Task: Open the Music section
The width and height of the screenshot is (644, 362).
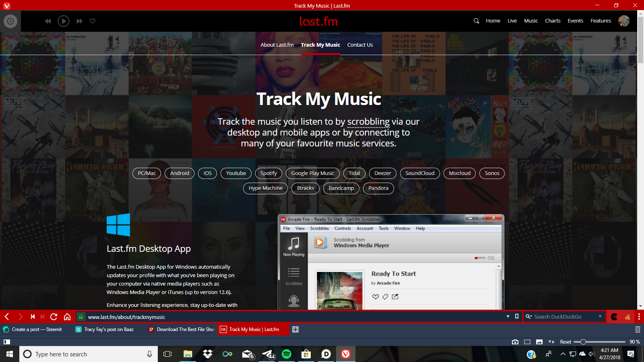Action: (x=531, y=21)
